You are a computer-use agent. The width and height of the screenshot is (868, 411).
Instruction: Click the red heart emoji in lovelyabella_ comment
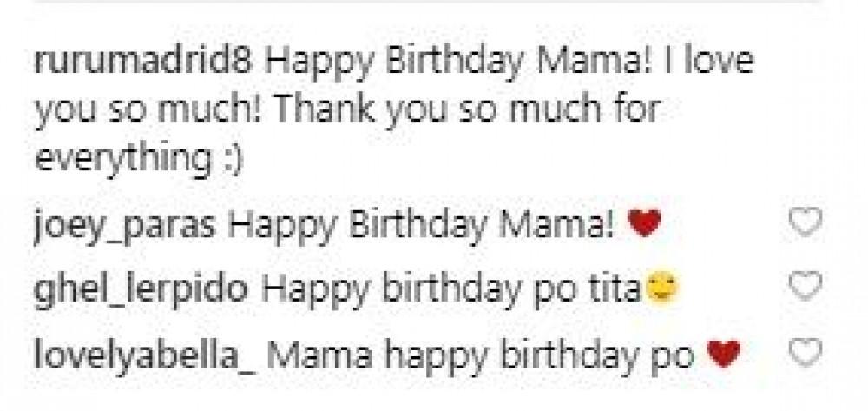722,355
